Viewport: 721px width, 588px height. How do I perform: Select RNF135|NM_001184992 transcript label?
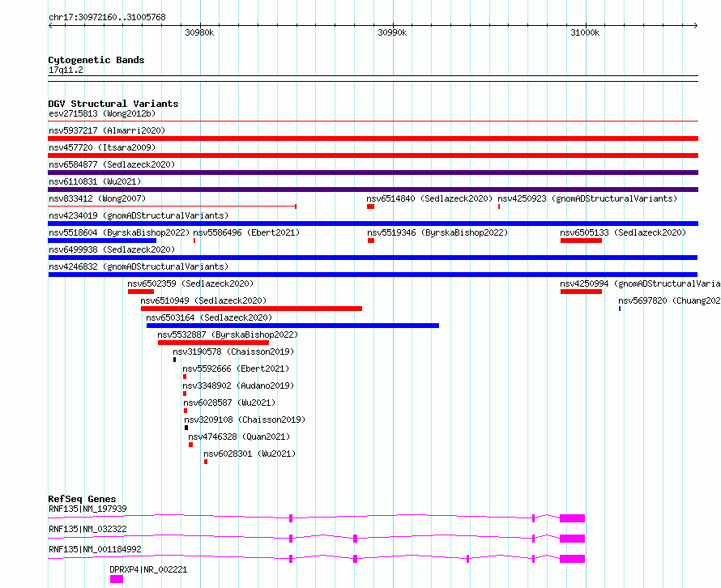pyautogui.click(x=95, y=549)
